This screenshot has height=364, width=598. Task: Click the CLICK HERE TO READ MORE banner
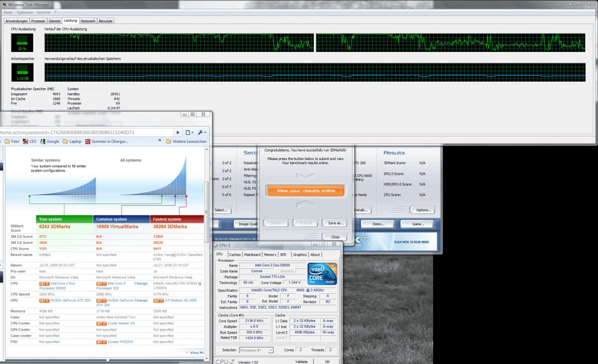tap(411, 242)
